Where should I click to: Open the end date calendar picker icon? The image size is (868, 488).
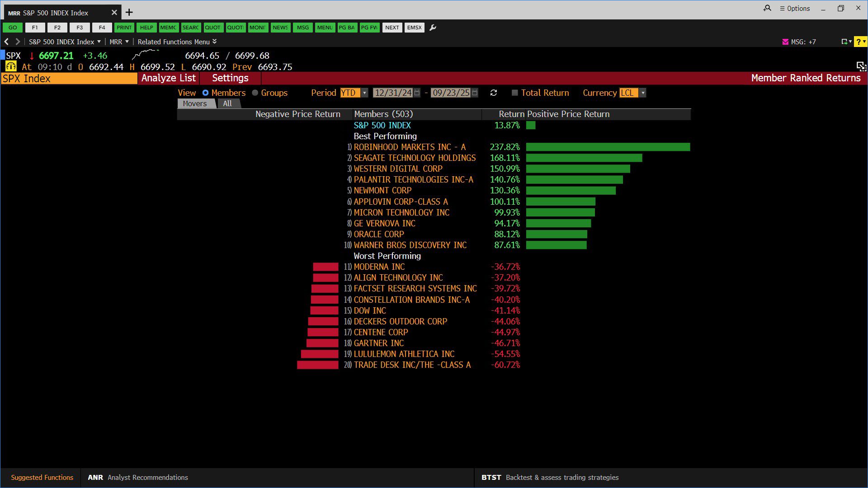click(x=475, y=93)
